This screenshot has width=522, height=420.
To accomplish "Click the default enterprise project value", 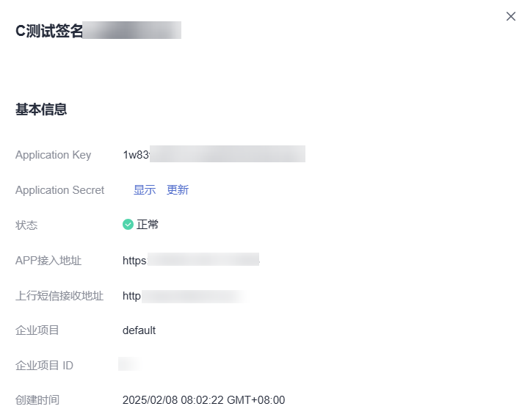I will click(x=139, y=330).
